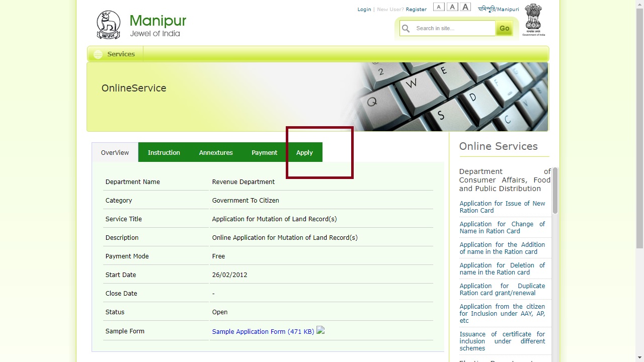Click the Online Services panel scrollbar
The height and width of the screenshot is (362, 644).
(x=555, y=191)
